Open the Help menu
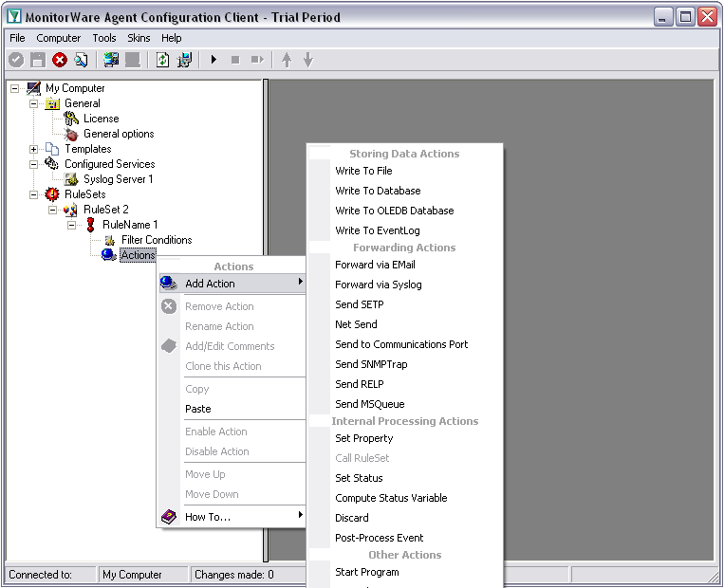The height and width of the screenshot is (588, 724). (172, 38)
